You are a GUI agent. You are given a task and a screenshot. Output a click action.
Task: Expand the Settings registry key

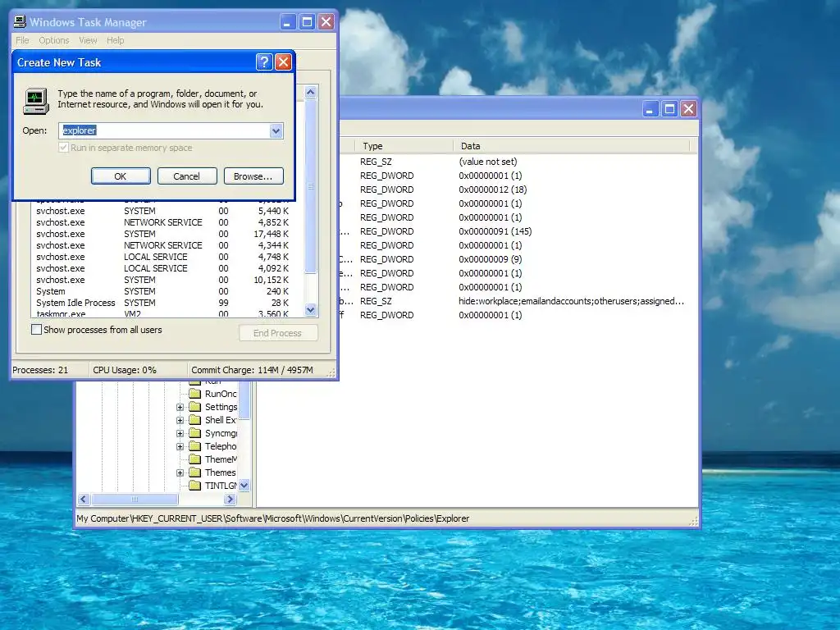pyautogui.click(x=180, y=407)
